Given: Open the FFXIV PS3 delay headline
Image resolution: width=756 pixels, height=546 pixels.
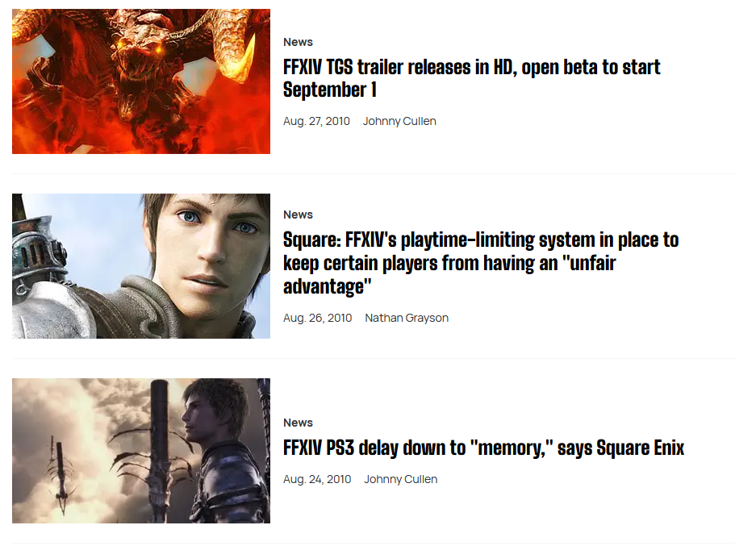Looking at the screenshot, I should (x=483, y=448).
